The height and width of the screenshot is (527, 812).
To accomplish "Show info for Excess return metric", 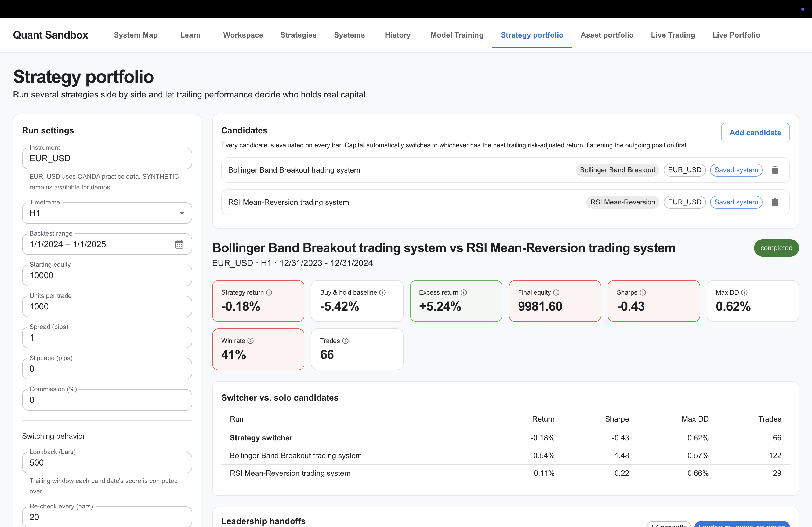I will 464,292.
